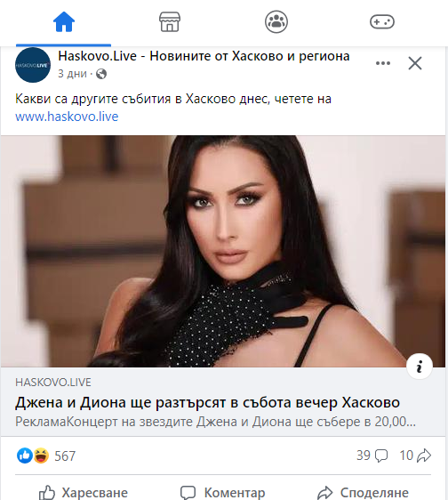448x500 pixels.
Task: Open the Home feed tab
Action: coord(64,22)
